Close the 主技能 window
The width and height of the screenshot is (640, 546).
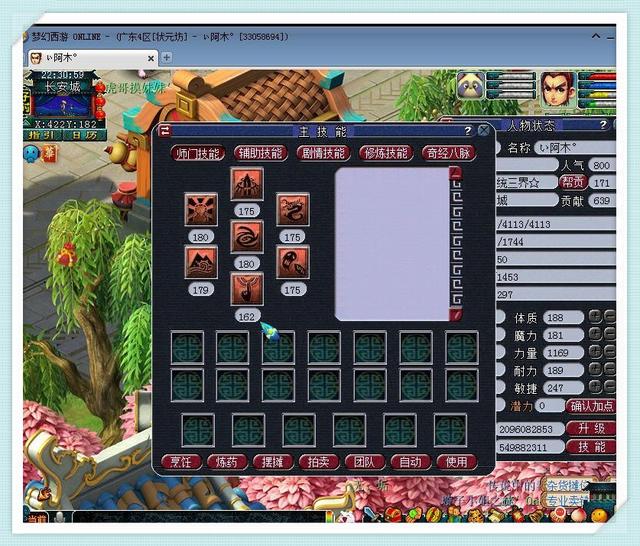tap(484, 131)
